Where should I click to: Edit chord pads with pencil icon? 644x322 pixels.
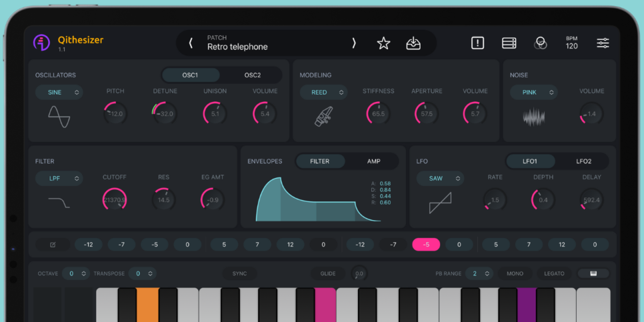click(x=53, y=245)
